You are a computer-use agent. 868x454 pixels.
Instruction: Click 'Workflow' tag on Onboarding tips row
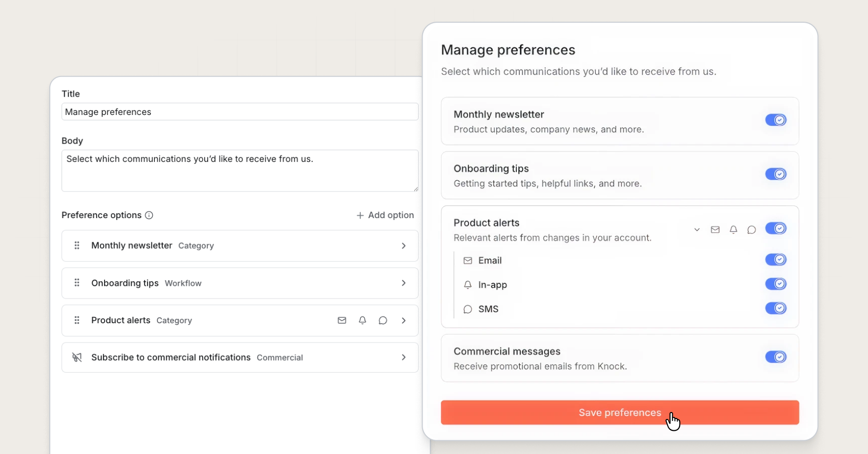click(x=183, y=283)
